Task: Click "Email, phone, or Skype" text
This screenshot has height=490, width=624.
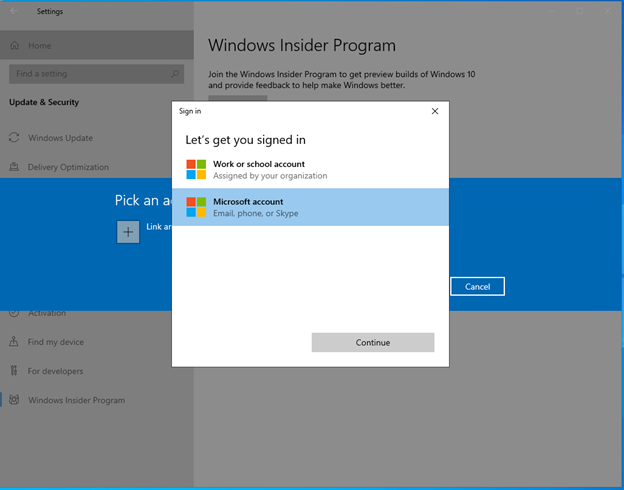Action: [256, 213]
